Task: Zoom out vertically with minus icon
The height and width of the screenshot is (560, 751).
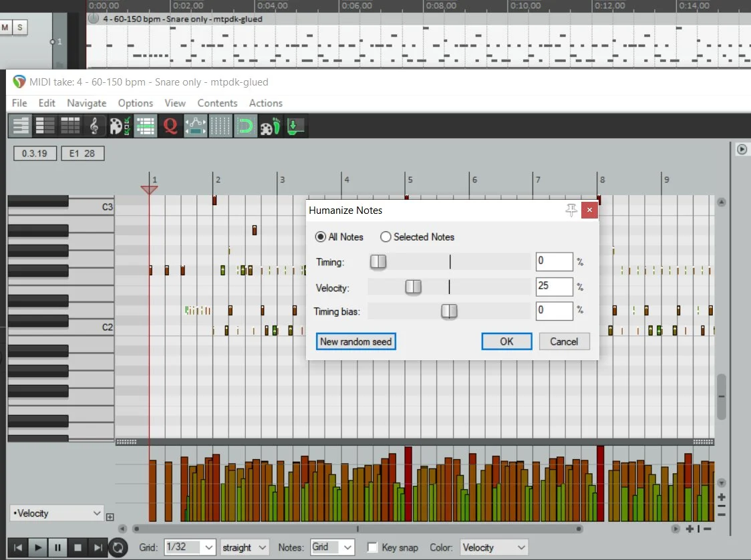Action: (722, 515)
